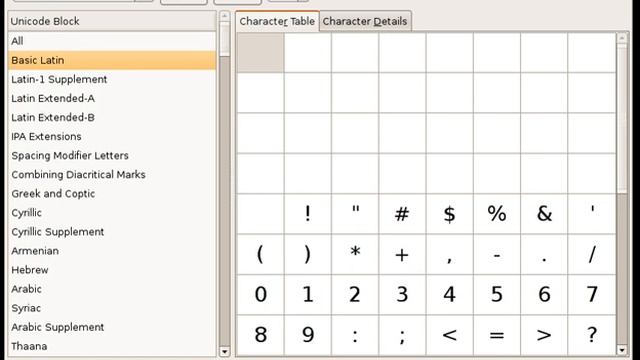The image size is (640, 360).
Task: Select the greater-than sign character
Action: pos(544,335)
